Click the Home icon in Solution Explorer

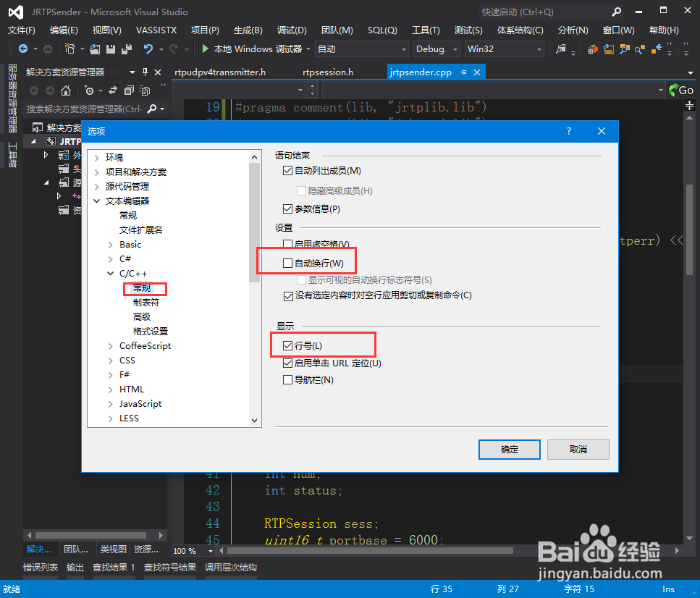click(66, 91)
